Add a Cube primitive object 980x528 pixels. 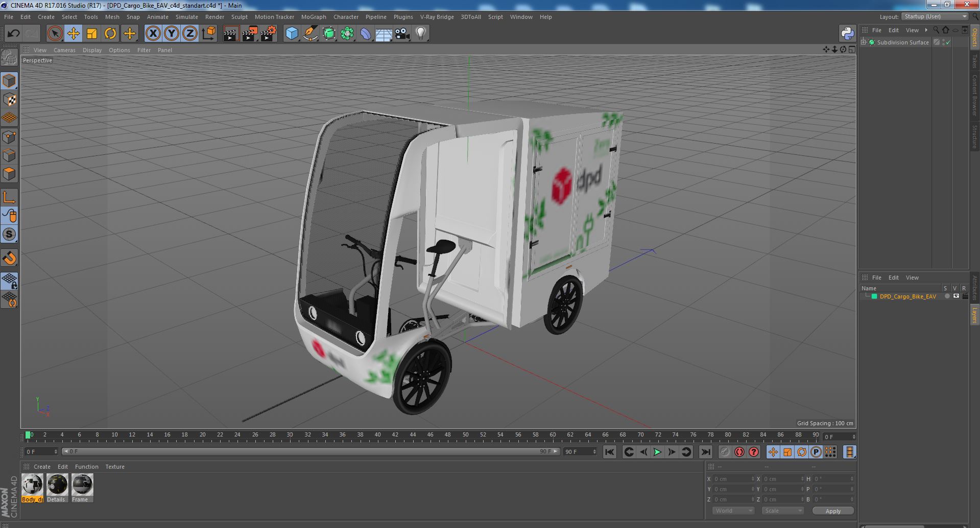(x=292, y=34)
